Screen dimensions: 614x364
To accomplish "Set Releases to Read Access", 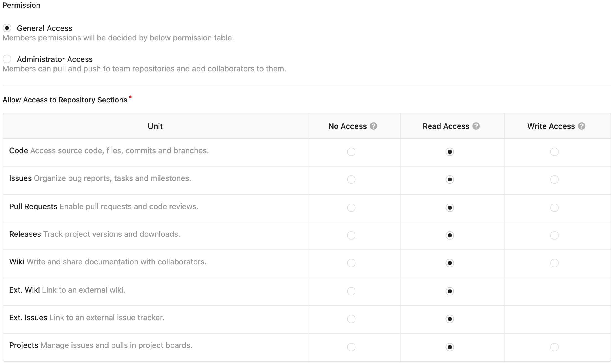I will click(x=450, y=235).
